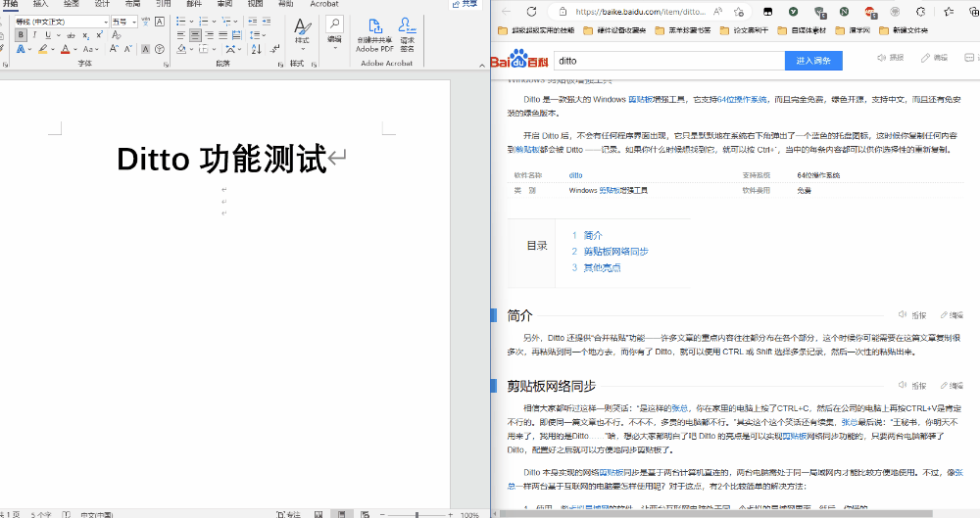Toggle bold formatting in Word ribbon
This screenshot has height=518, width=980.
coord(21,35)
